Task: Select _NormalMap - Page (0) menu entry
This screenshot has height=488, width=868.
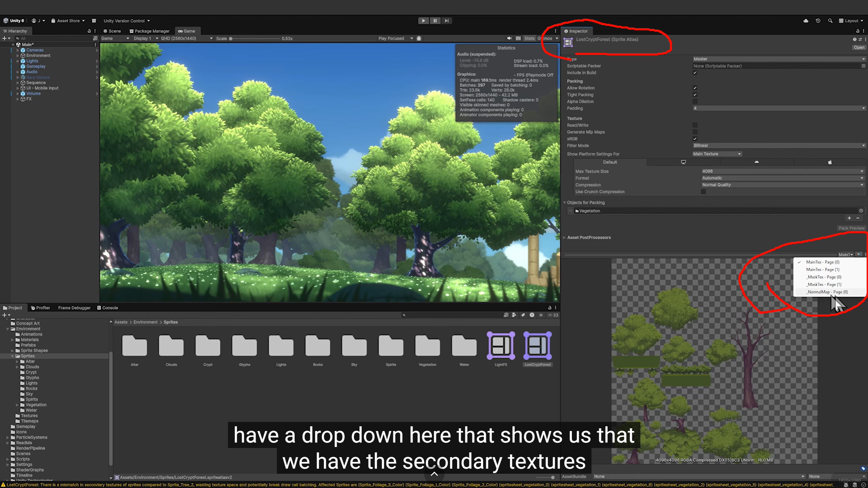Action: [x=827, y=292]
